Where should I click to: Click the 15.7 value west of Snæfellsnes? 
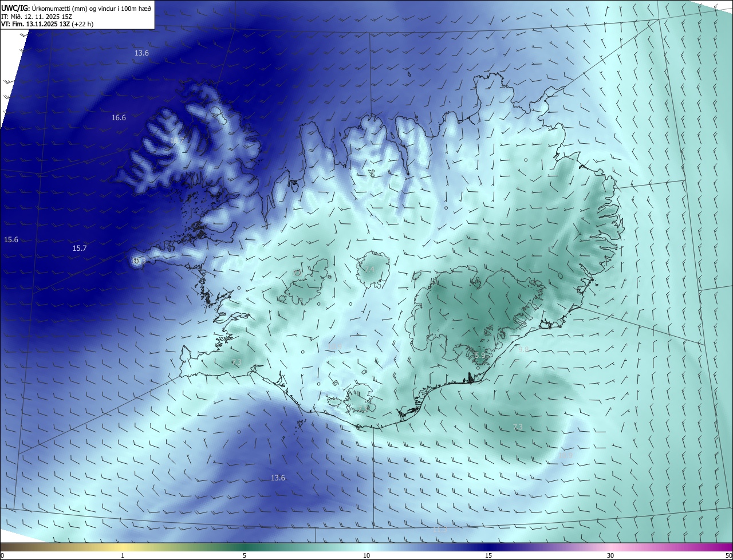click(80, 248)
